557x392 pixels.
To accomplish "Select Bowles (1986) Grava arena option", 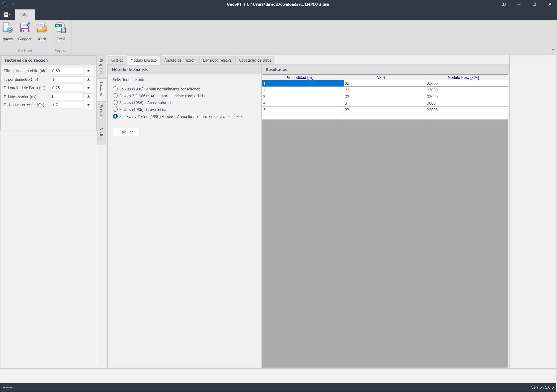I will pyautogui.click(x=115, y=110).
